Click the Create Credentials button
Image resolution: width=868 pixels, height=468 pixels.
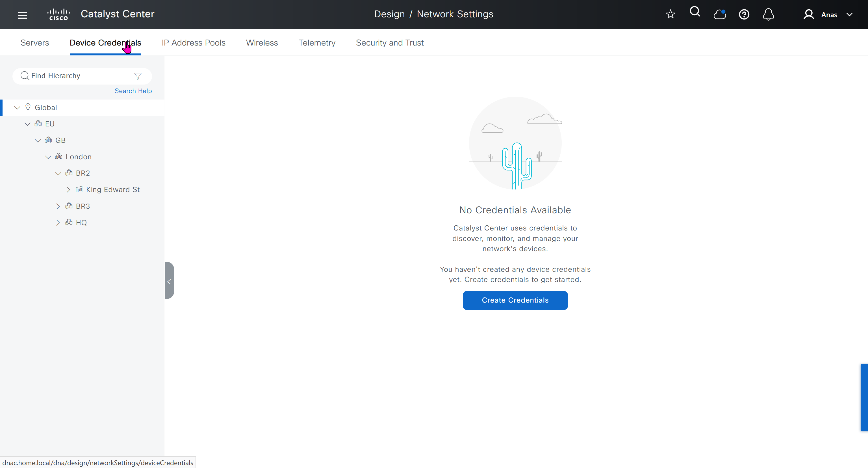515,300
